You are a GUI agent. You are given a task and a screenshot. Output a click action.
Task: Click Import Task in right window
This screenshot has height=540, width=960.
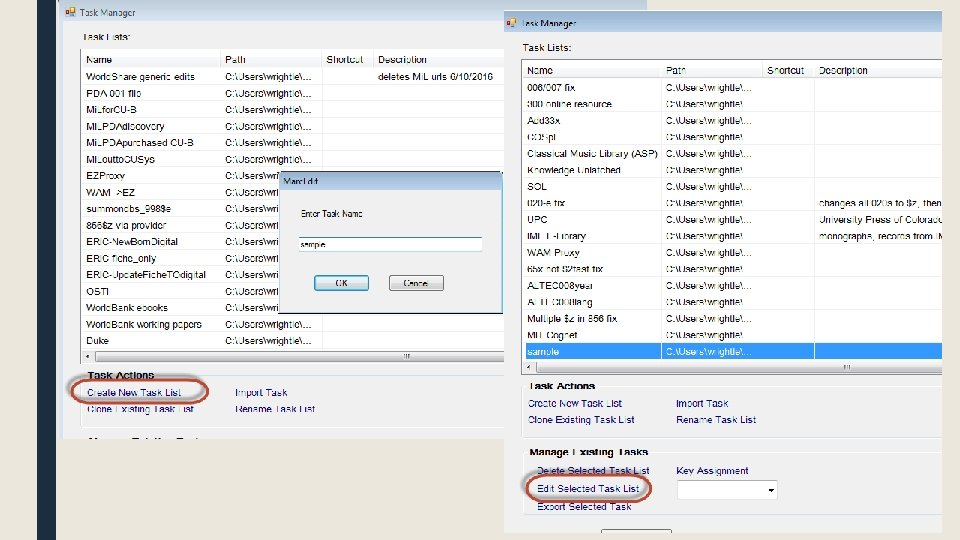(702, 403)
